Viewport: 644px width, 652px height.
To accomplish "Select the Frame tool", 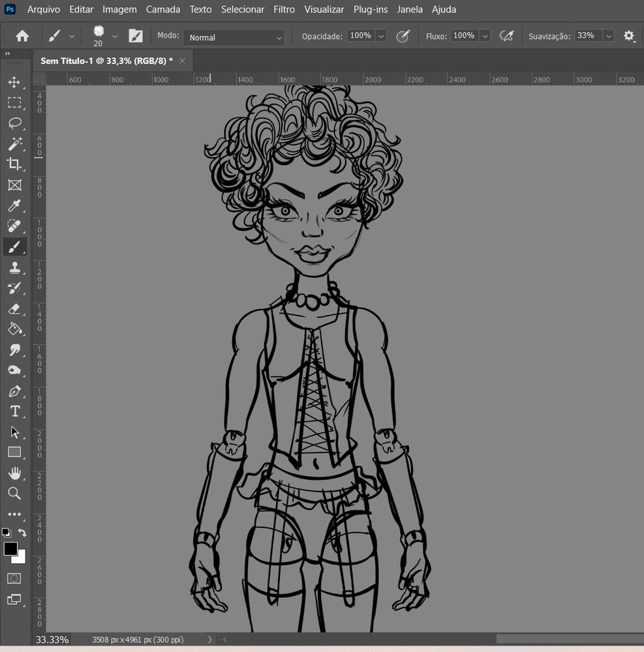I will coord(14,185).
